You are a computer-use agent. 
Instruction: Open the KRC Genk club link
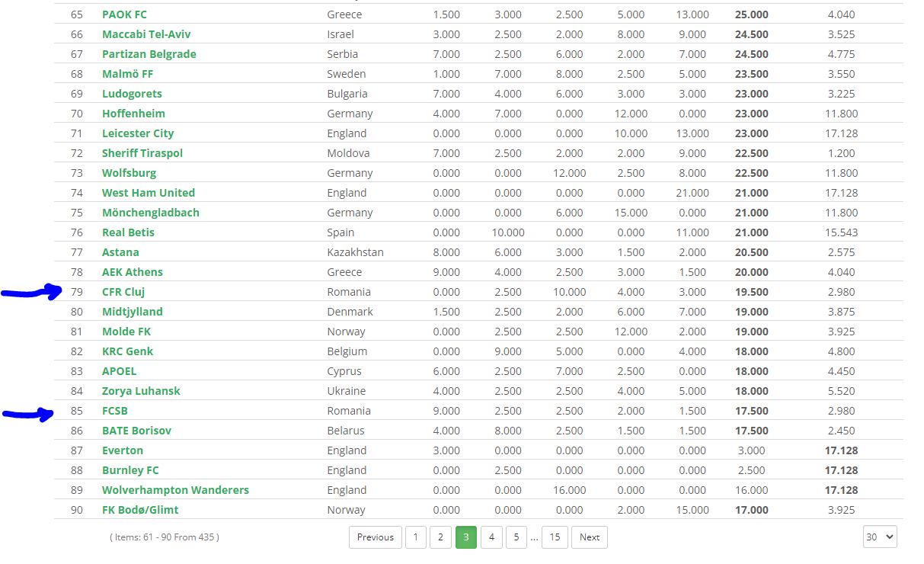pyautogui.click(x=127, y=351)
